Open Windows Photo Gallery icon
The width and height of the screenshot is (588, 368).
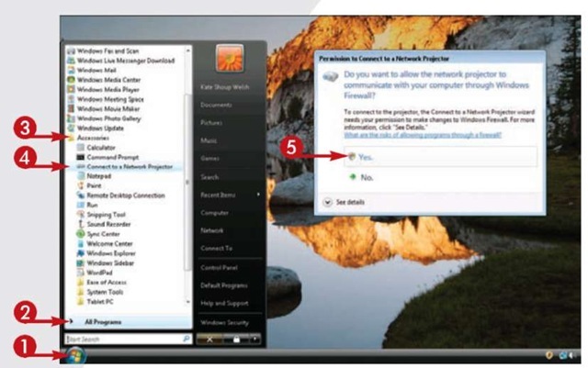(71, 118)
